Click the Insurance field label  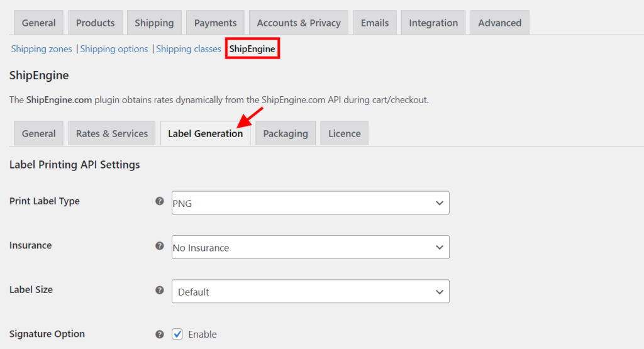30,245
